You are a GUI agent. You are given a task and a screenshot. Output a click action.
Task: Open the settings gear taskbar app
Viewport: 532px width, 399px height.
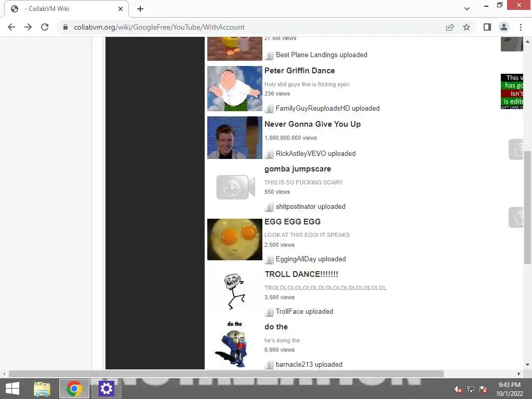tap(106, 389)
